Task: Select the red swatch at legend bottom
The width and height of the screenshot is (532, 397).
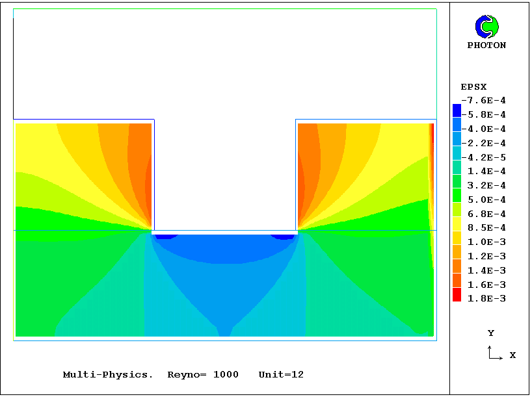Action: [x=457, y=295]
